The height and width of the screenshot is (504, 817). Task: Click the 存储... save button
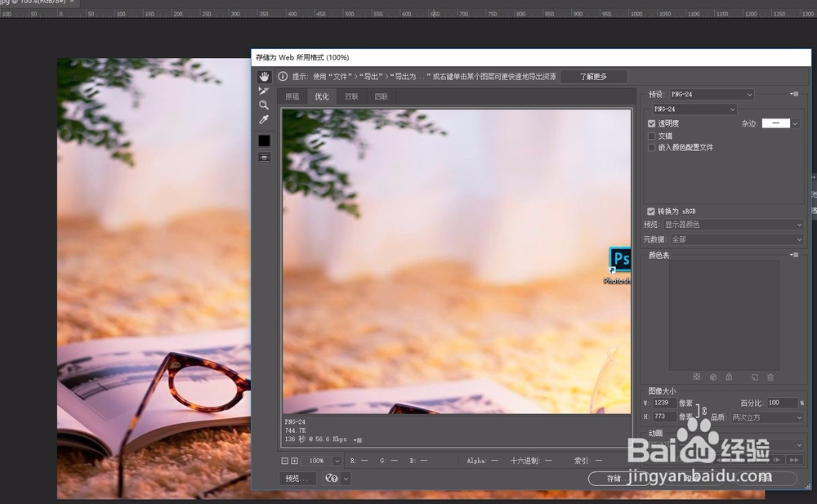(618, 479)
